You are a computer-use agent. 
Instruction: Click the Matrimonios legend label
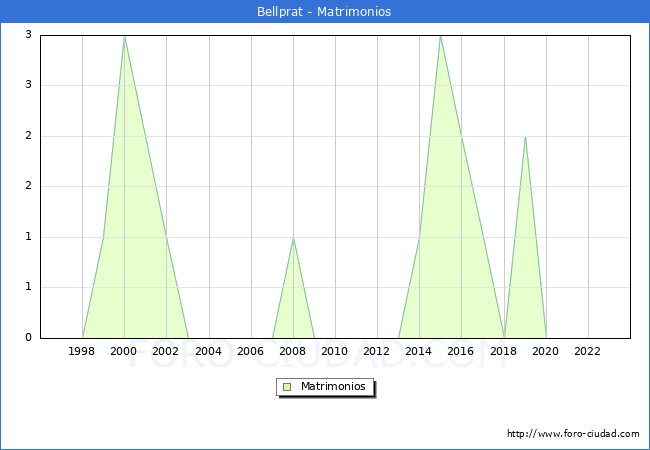coord(333,386)
